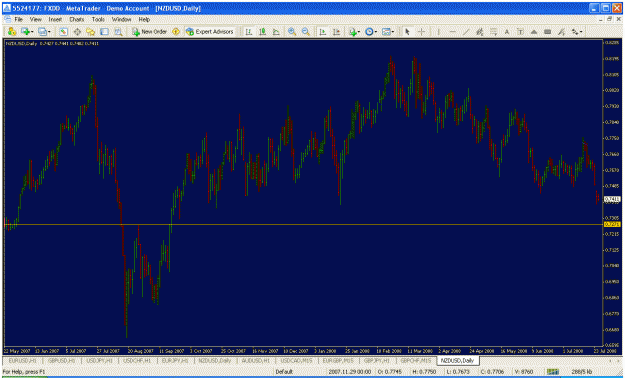Viewport: 625px width, 378px height.
Task: Open the View menu
Action: point(35,19)
